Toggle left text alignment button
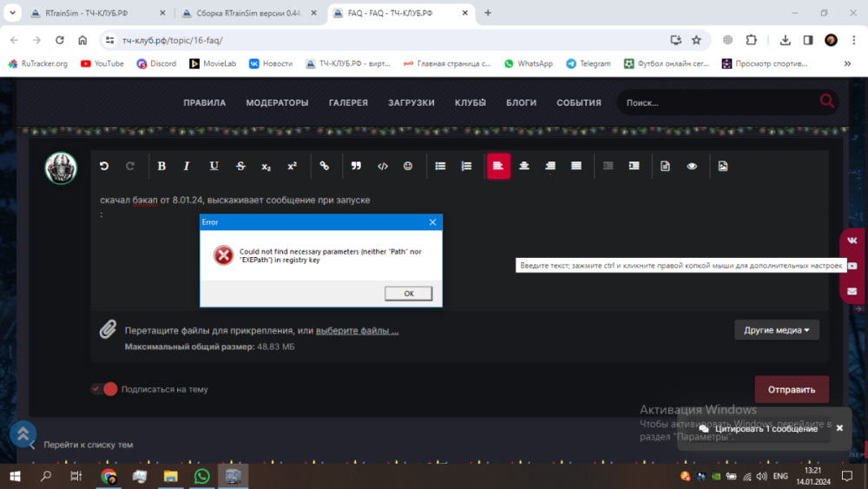Image resolution: width=868 pixels, height=489 pixels. coord(498,166)
